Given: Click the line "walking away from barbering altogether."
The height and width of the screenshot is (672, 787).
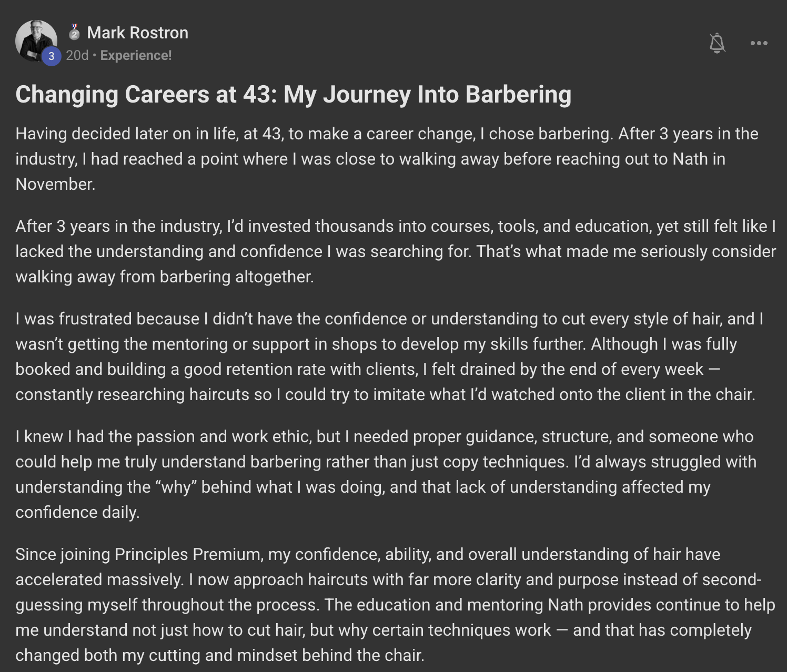Looking at the screenshot, I should click(165, 277).
